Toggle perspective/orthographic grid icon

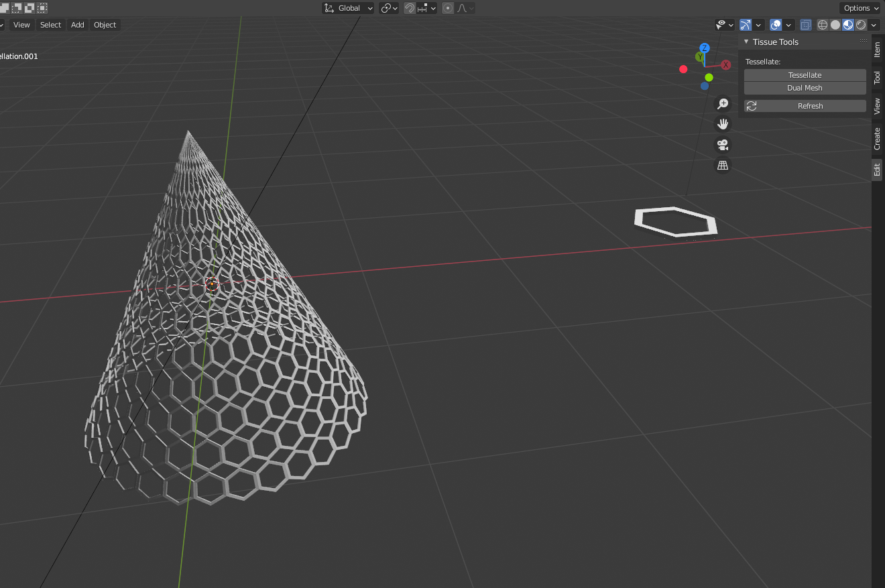coord(723,165)
